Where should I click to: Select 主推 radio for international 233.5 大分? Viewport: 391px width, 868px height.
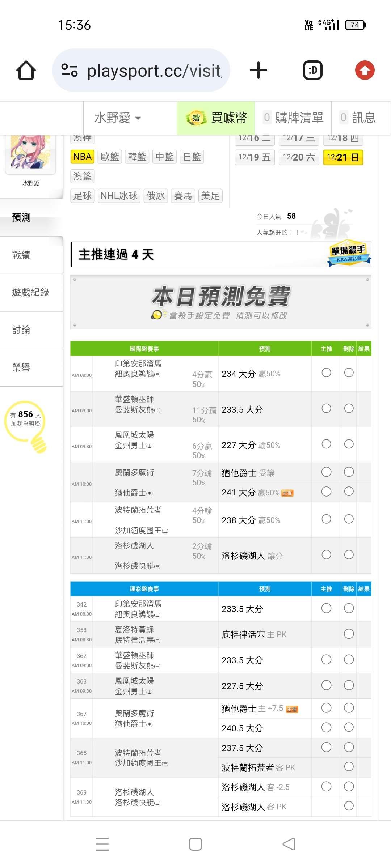326,408
